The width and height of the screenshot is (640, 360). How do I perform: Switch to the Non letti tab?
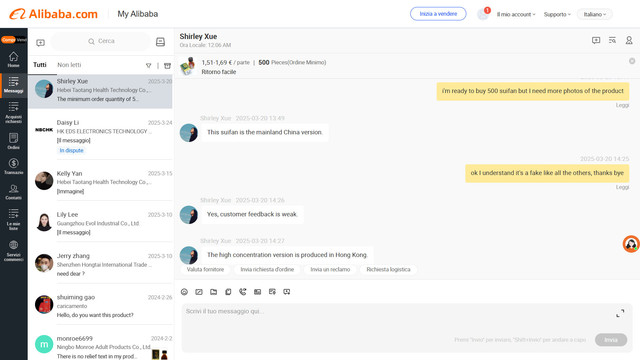[x=69, y=65]
